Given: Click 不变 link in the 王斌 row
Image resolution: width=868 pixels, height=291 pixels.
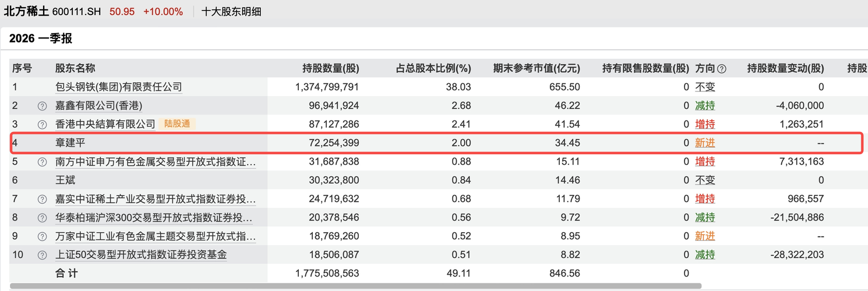Looking at the screenshot, I should coord(705,180).
